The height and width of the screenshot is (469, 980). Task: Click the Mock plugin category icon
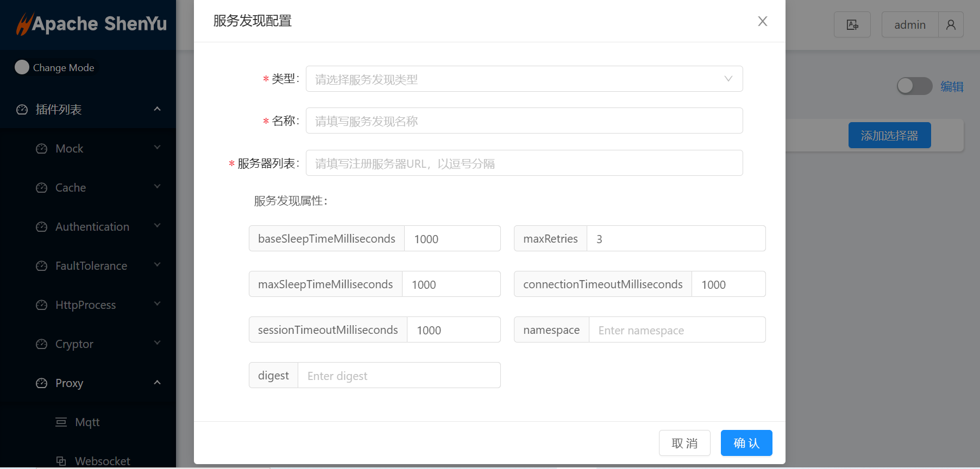click(x=42, y=149)
